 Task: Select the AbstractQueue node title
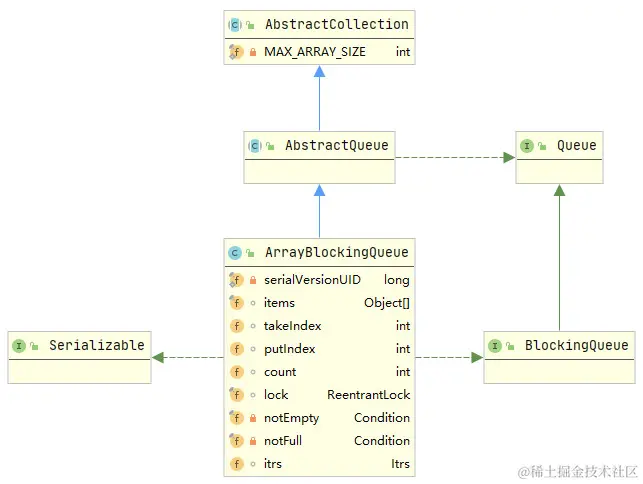pyautogui.click(x=337, y=145)
